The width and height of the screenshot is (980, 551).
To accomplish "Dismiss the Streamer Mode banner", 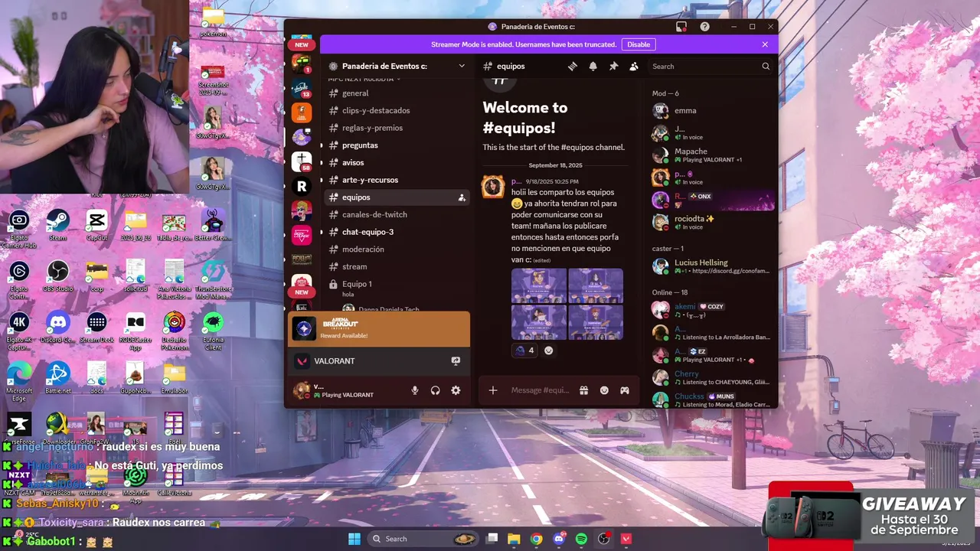I will click(x=765, y=44).
